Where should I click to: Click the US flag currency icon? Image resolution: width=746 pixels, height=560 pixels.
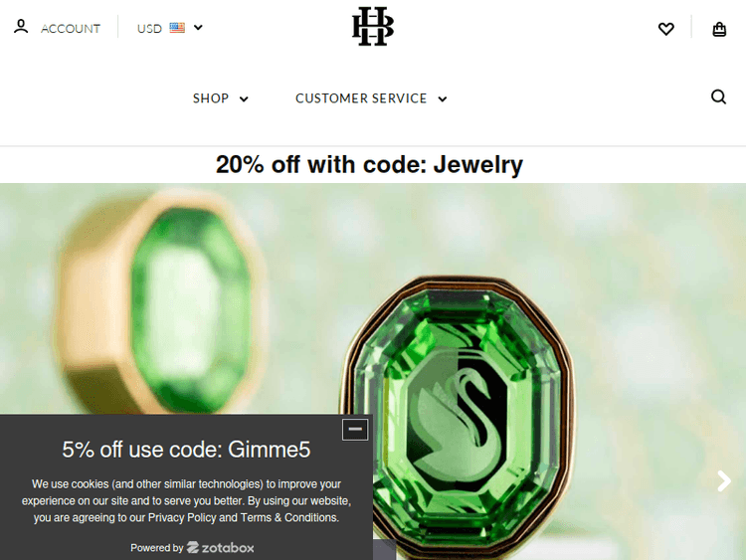click(x=177, y=28)
